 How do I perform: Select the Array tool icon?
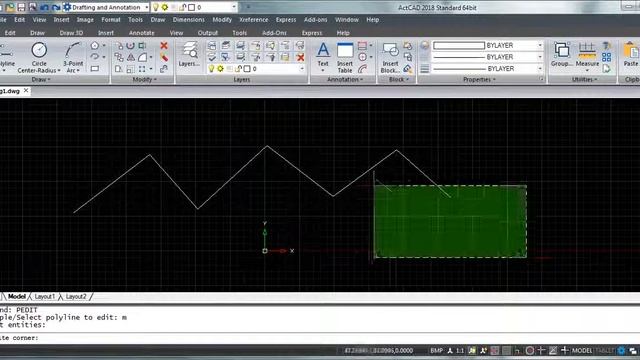142,69
